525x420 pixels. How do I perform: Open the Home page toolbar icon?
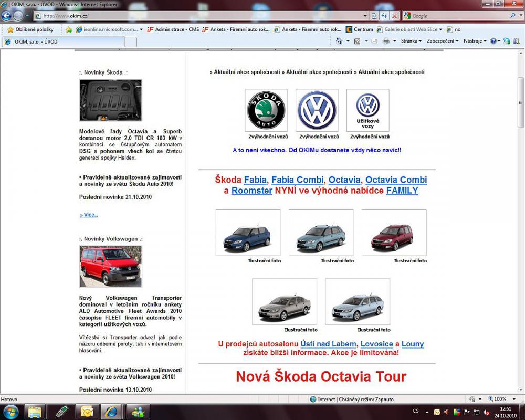[339, 41]
